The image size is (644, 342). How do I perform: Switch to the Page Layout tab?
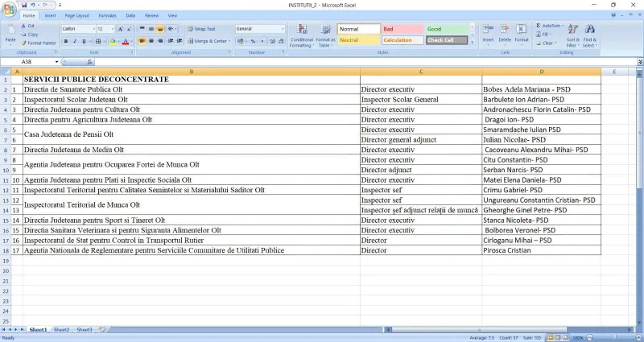(x=76, y=15)
